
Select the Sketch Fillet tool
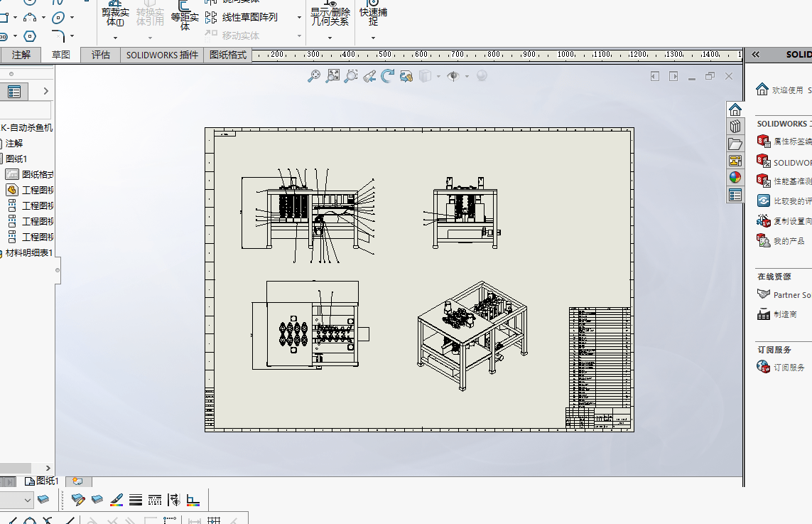click(58, 36)
